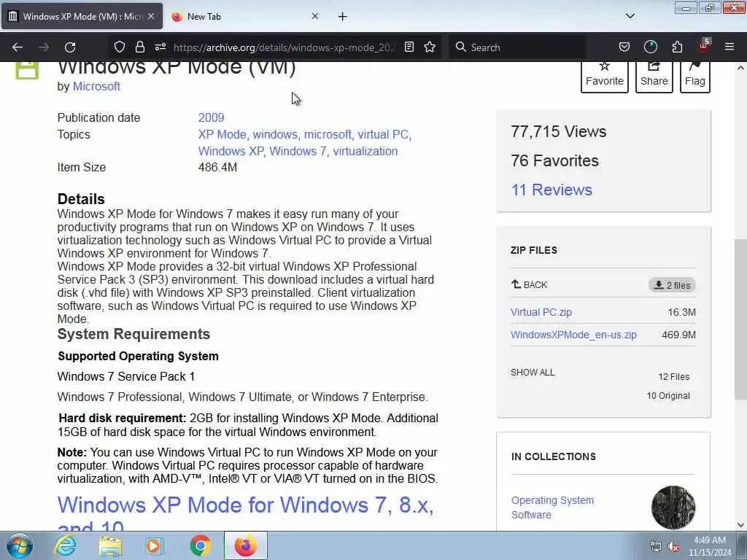
Task: Launch Internet Explorer from the taskbar
Action: point(65,546)
